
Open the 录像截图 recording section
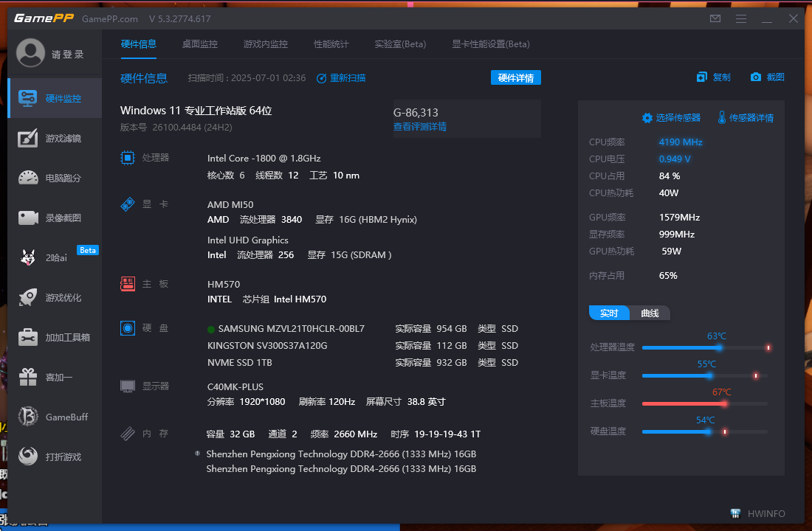(55, 218)
